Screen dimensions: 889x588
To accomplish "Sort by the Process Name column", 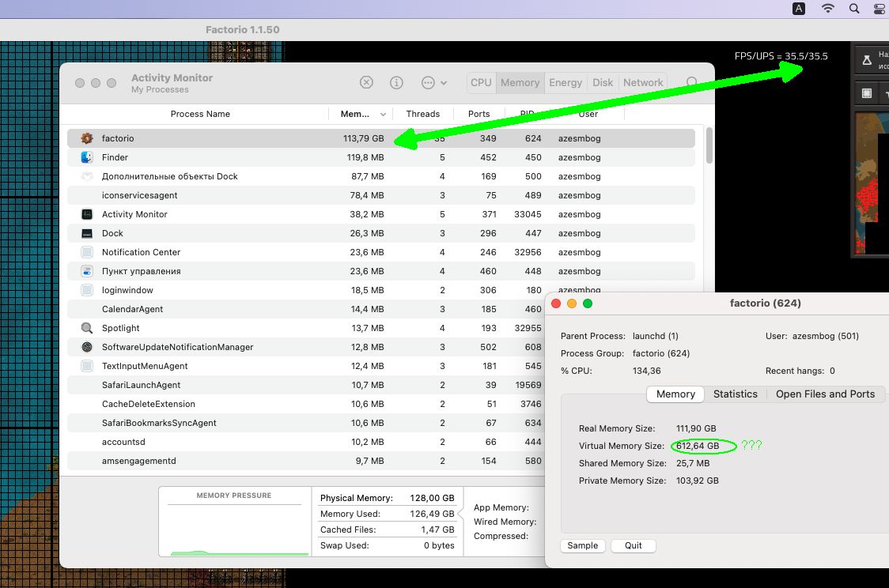I will click(200, 114).
